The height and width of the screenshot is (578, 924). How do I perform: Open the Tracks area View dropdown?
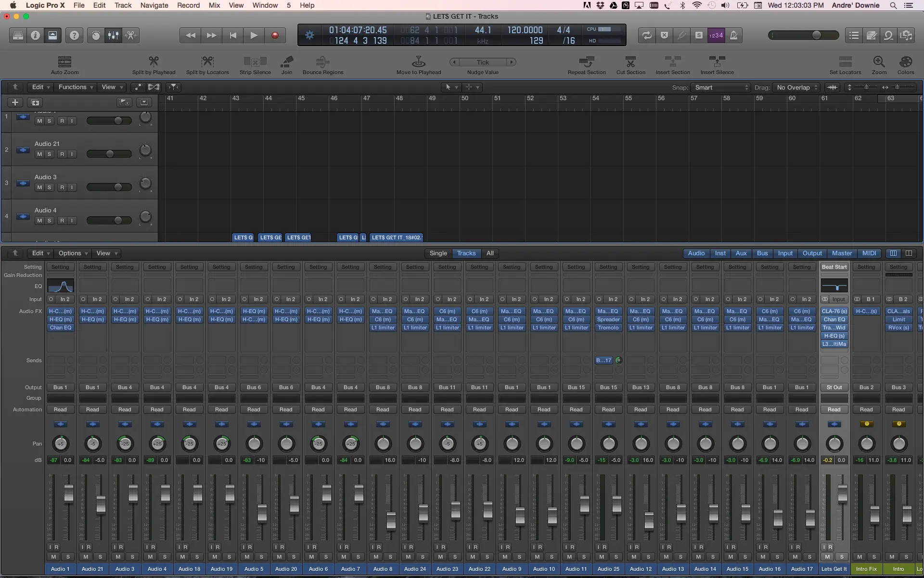[112, 87]
